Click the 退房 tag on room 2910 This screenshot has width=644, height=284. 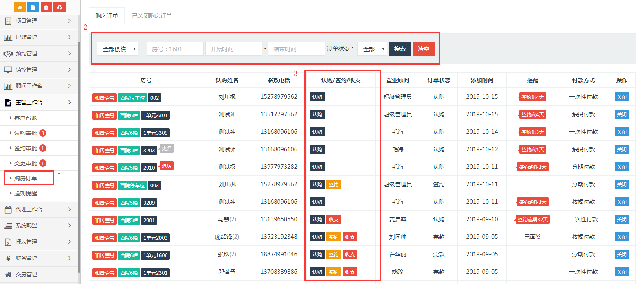click(166, 166)
